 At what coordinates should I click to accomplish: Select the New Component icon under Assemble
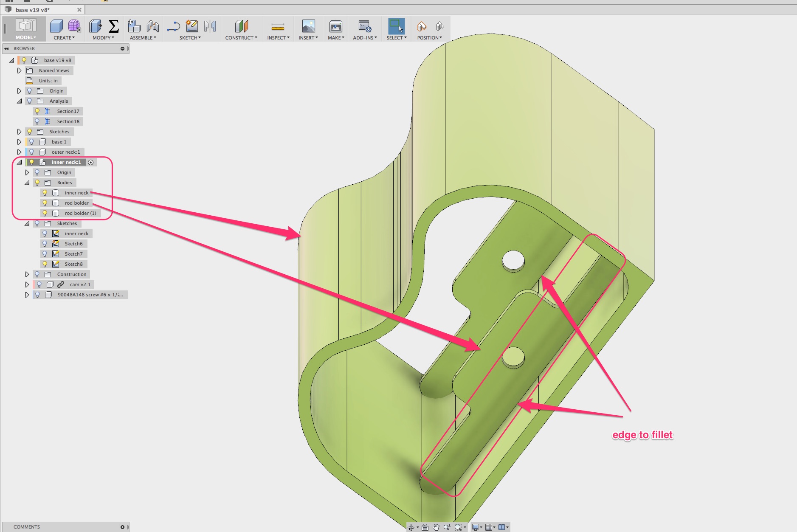[135, 26]
